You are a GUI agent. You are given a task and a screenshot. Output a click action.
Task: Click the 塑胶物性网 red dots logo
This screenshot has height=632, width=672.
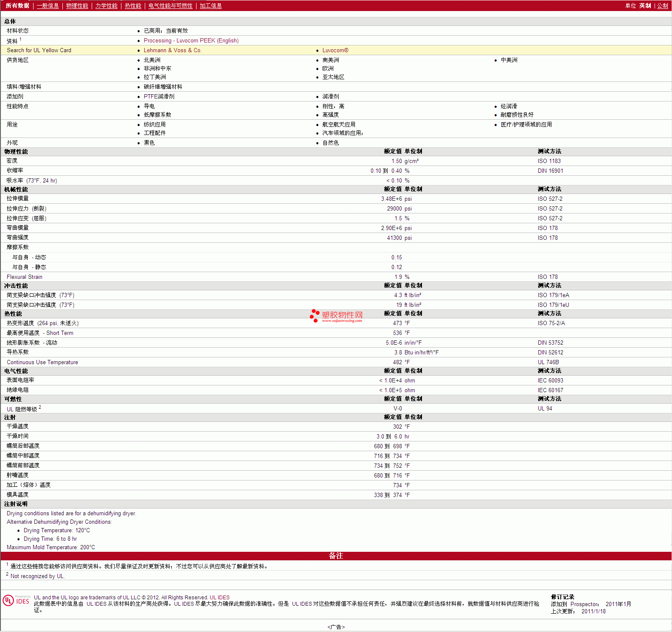pos(315,316)
